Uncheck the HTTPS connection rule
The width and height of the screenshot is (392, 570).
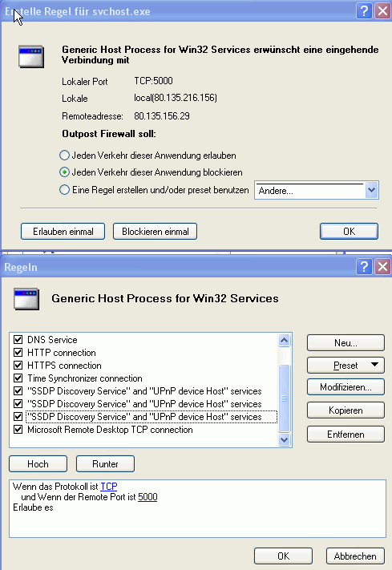coord(18,366)
